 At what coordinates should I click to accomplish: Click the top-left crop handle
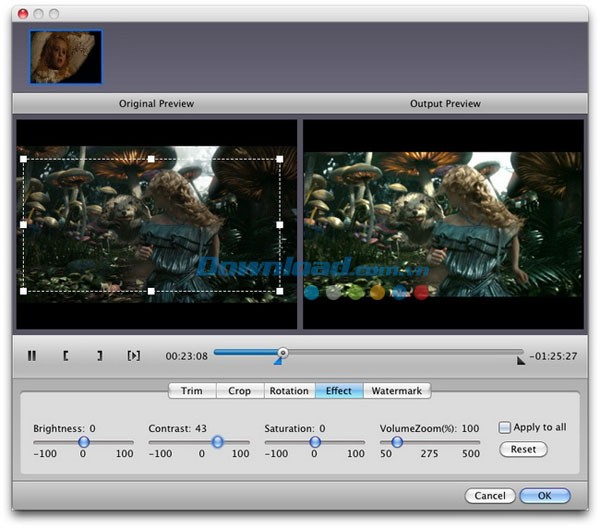[23, 159]
